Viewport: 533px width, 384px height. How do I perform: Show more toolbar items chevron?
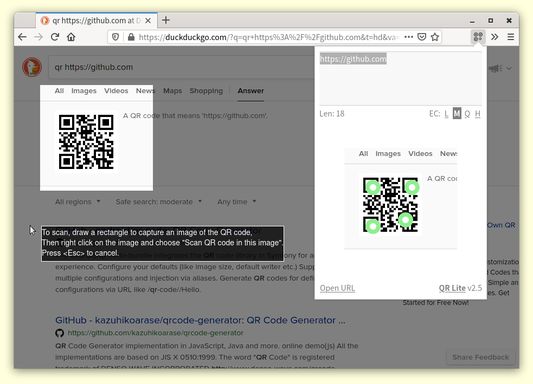(x=495, y=37)
